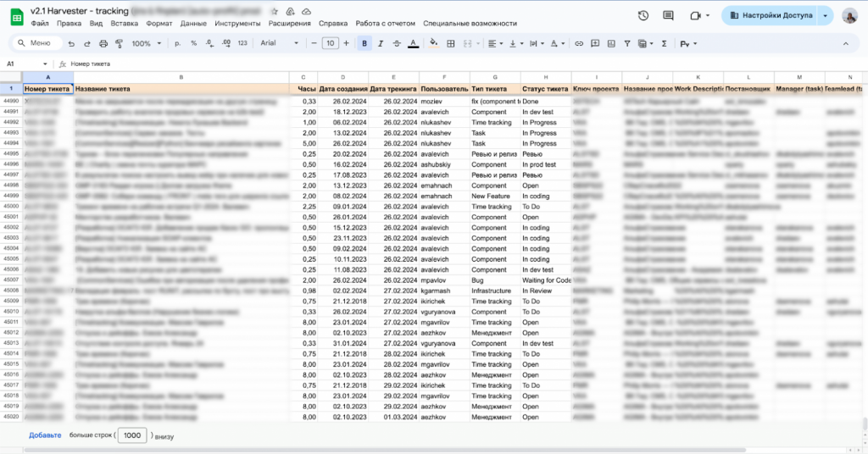
Task: Open the Arial font dropdown
Action: 277,43
